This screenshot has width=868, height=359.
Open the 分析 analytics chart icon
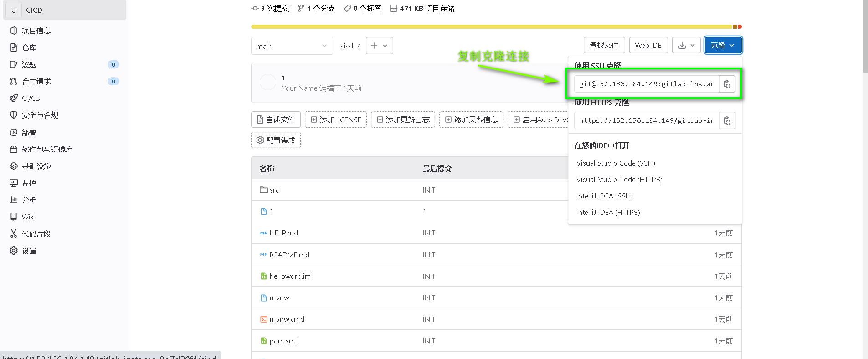(x=14, y=200)
